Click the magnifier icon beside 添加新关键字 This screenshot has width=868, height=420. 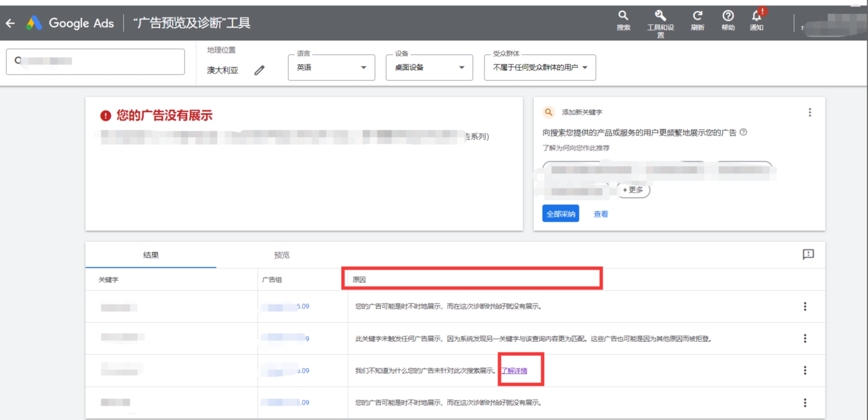(x=548, y=112)
